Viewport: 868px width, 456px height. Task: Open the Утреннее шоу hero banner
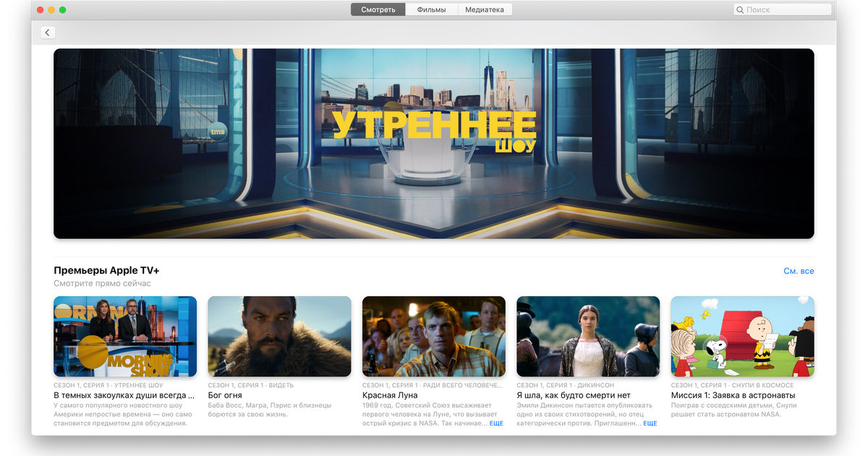coord(434,143)
